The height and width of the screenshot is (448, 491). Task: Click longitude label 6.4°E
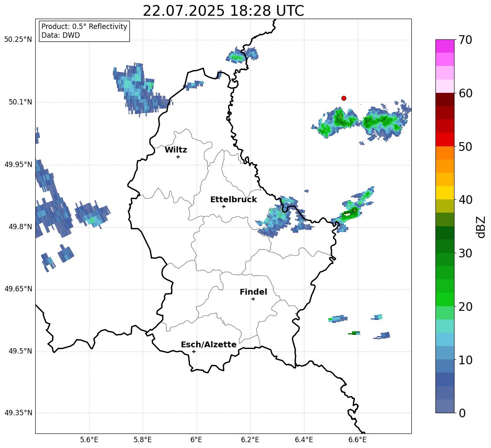pyautogui.click(x=304, y=440)
